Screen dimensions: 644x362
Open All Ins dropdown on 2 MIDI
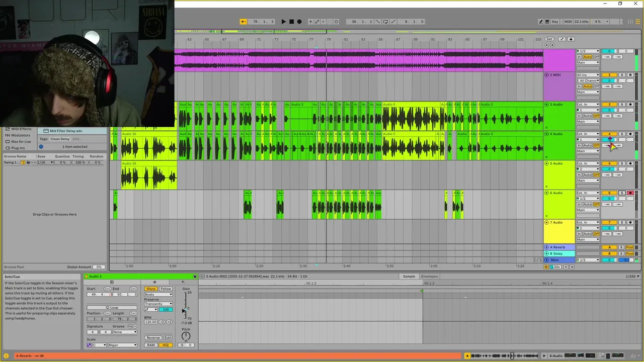pos(588,75)
